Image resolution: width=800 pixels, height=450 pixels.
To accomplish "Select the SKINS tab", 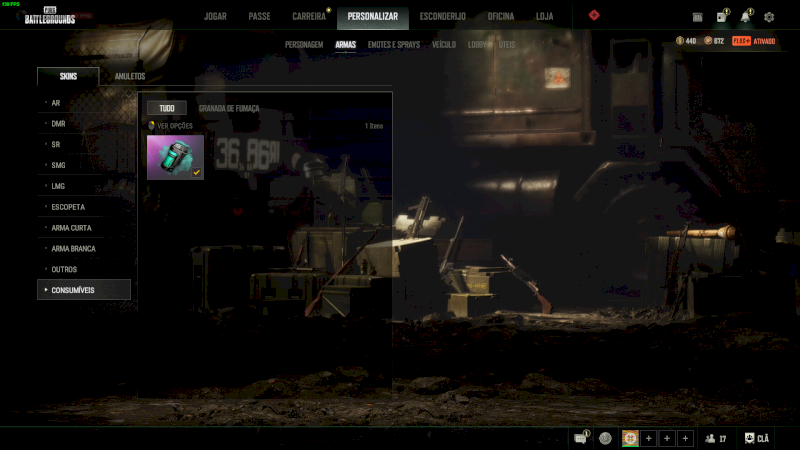I will (68, 76).
